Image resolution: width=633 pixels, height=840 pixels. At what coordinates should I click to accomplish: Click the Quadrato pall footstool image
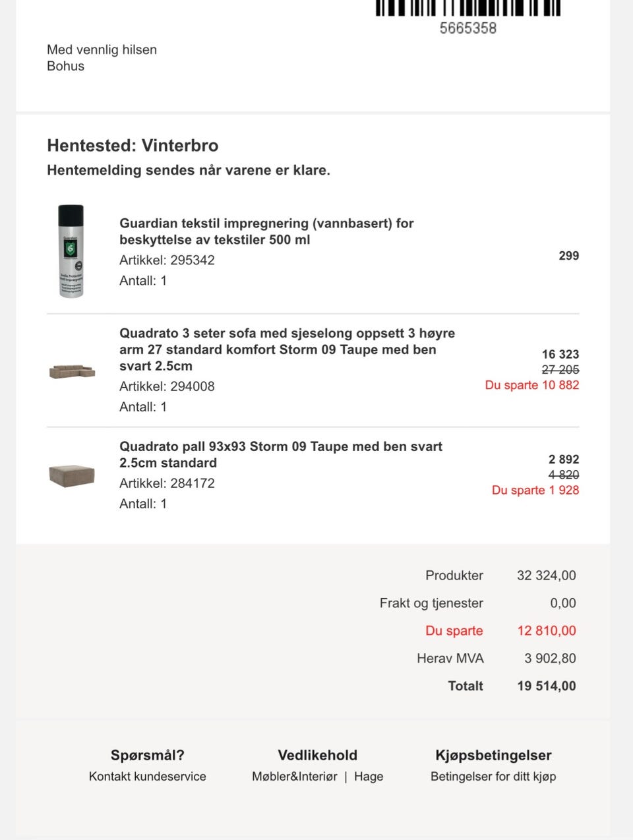(x=72, y=475)
